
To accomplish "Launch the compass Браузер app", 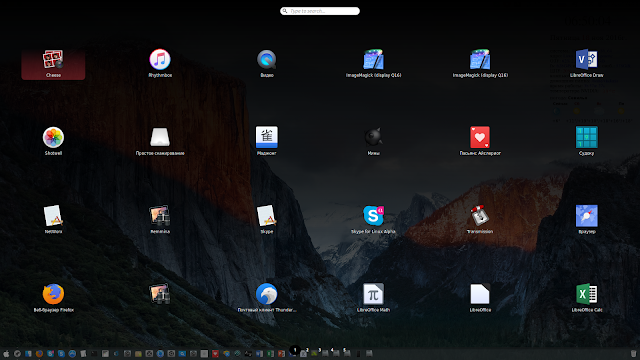I will [587, 216].
